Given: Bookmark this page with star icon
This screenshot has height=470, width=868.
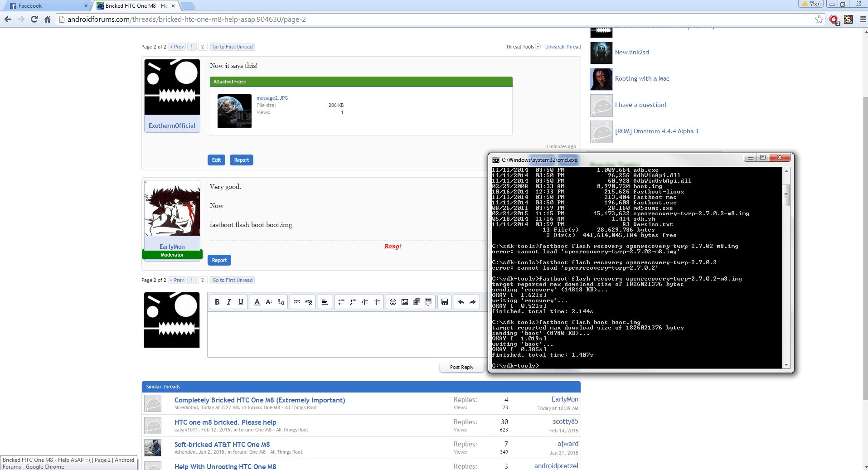Looking at the screenshot, I should pos(819,19).
